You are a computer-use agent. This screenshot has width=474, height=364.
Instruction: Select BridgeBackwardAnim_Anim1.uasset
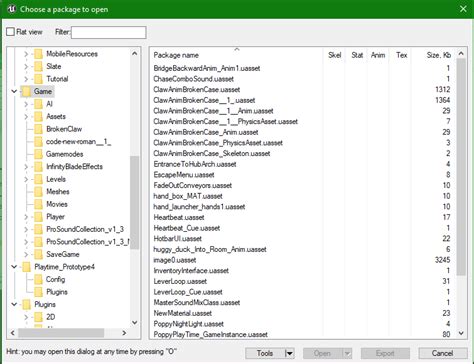207,68
